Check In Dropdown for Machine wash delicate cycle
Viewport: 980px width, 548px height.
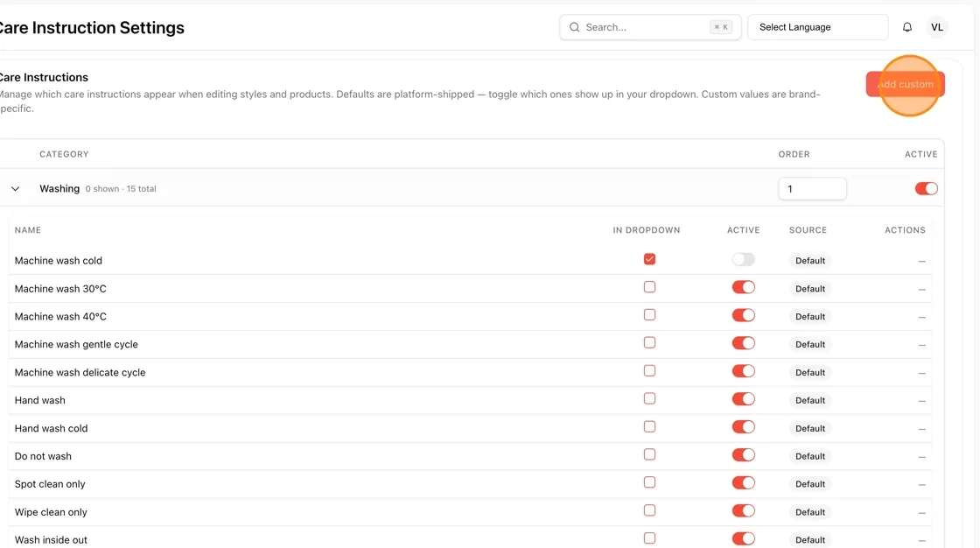649,371
